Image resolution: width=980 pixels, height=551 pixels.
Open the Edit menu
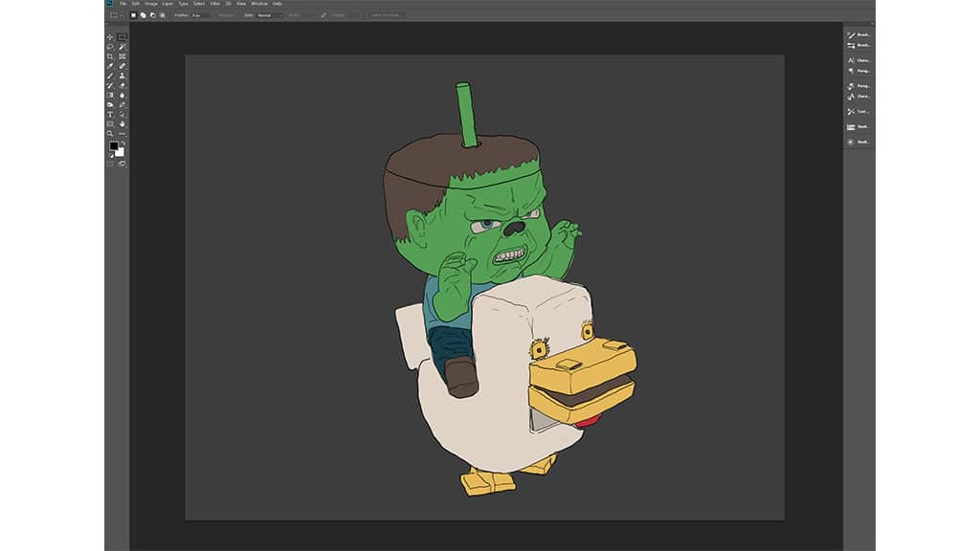(134, 3)
